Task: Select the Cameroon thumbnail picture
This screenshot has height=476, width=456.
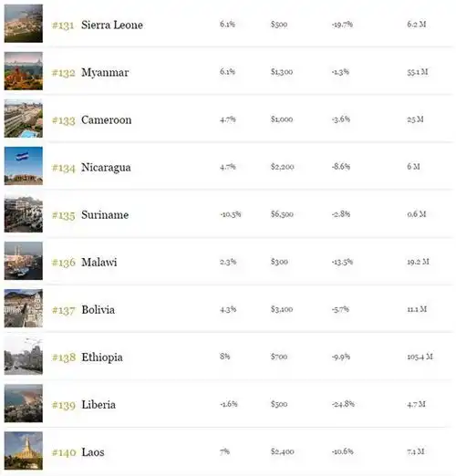Action: point(24,119)
